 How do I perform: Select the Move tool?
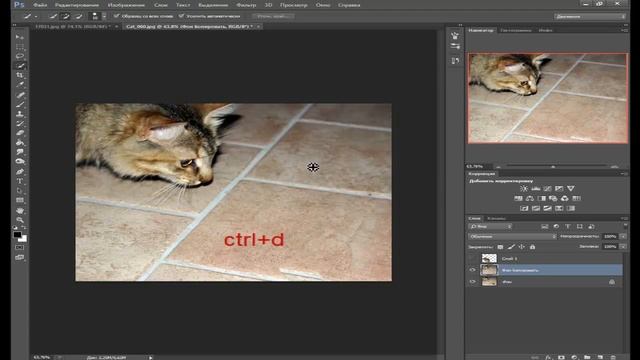20,37
